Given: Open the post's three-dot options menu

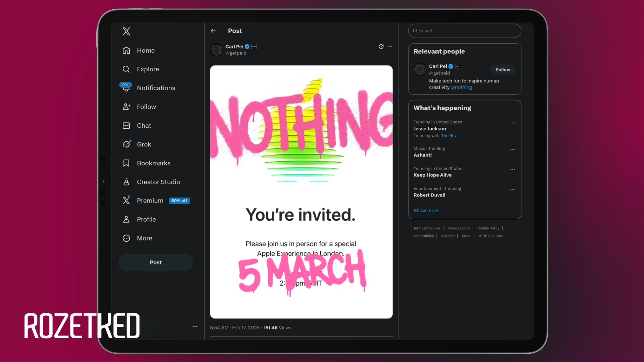Looking at the screenshot, I should click(x=390, y=47).
